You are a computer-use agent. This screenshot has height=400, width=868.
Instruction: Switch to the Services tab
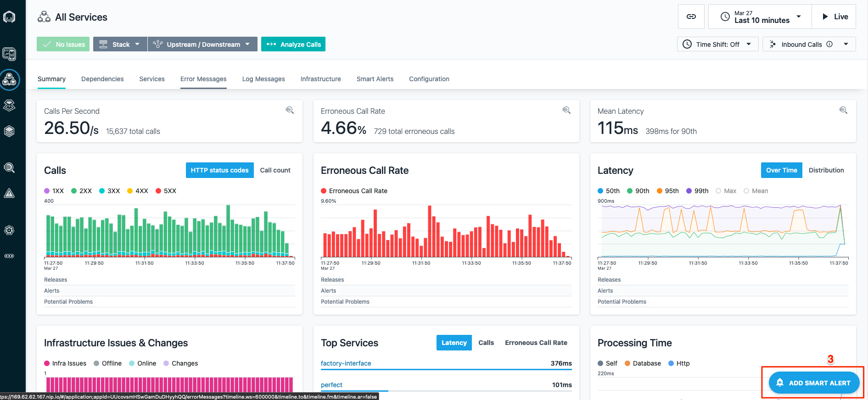(152, 79)
